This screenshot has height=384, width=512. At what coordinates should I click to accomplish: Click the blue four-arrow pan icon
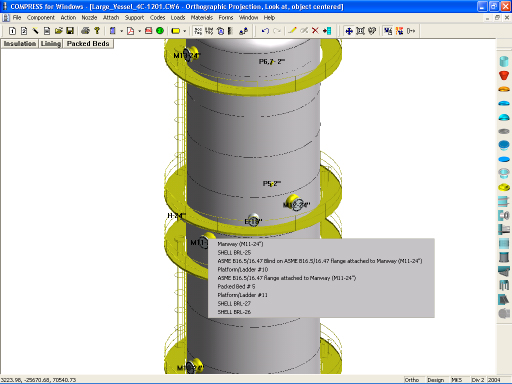point(349,31)
